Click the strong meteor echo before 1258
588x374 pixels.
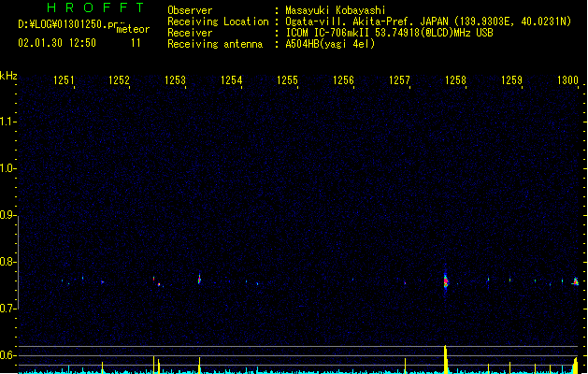click(x=446, y=281)
